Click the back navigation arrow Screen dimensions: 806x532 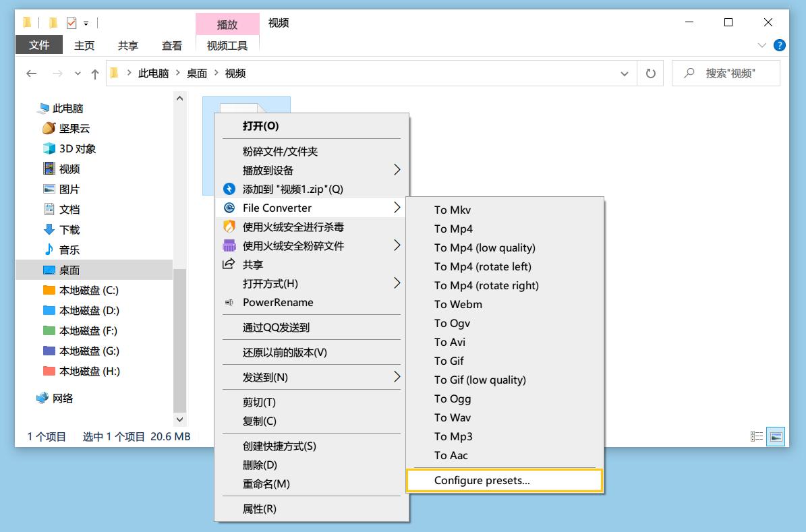tap(31, 73)
